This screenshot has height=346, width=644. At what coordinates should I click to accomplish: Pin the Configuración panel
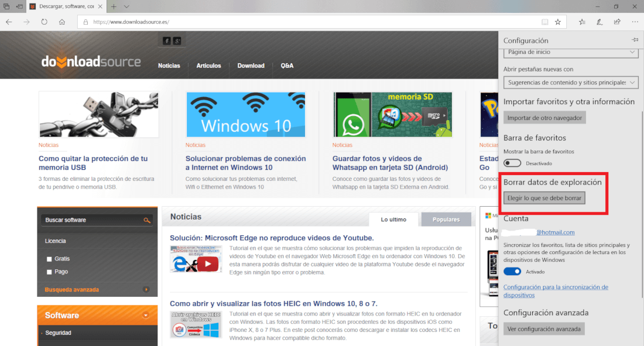(635, 40)
